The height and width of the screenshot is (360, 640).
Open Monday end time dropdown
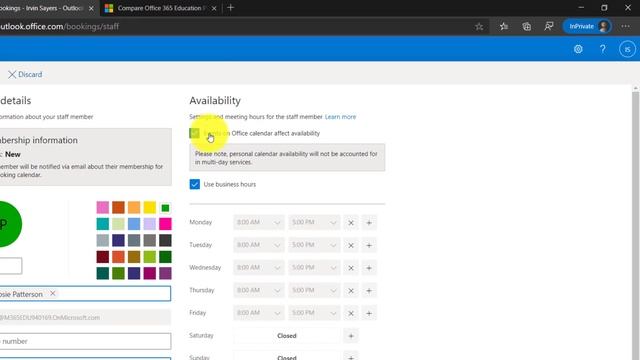[x=314, y=222]
